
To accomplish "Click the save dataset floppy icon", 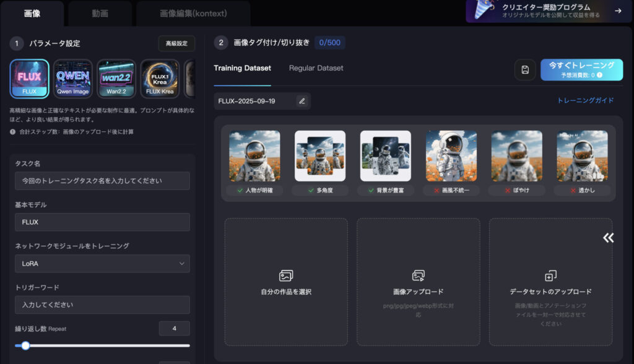I will coord(525,70).
